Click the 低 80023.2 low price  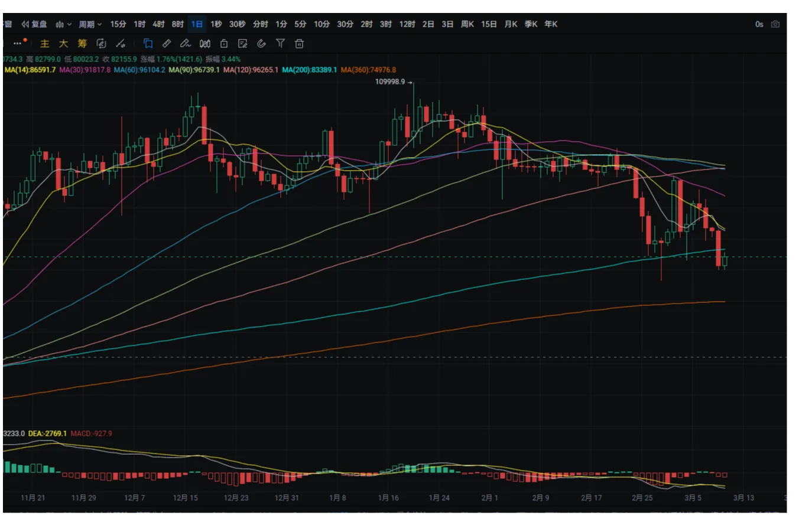82,59
